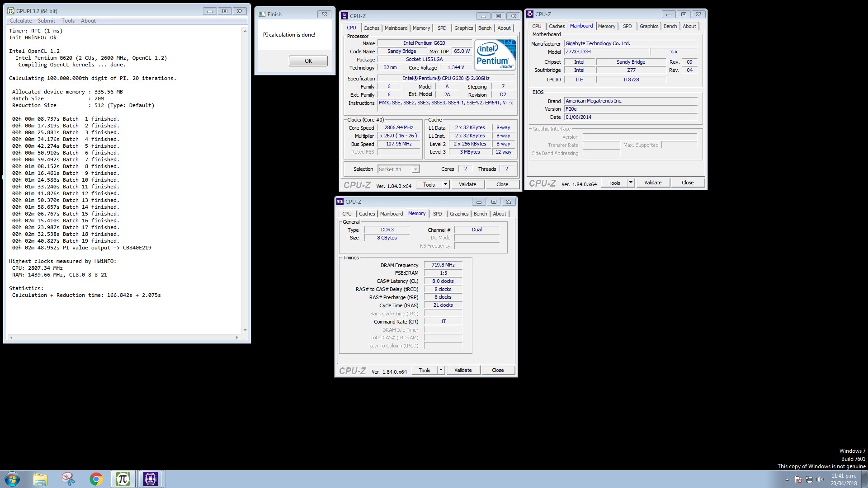The width and height of the screenshot is (868, 488).
Task: Click Close button in Memory window
Action: coord(498,370)
